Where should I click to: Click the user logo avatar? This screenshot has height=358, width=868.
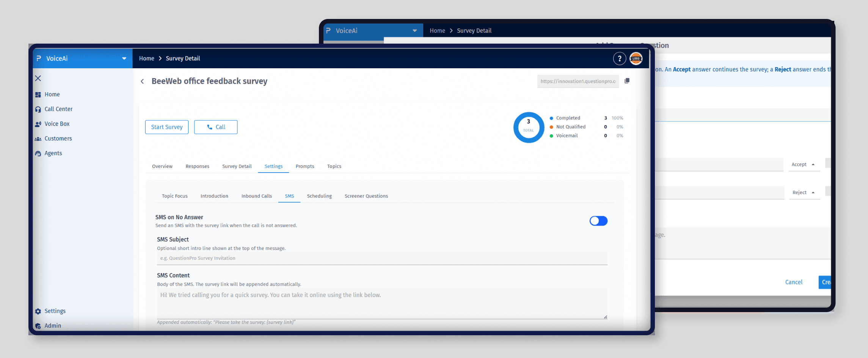point(636,58)
